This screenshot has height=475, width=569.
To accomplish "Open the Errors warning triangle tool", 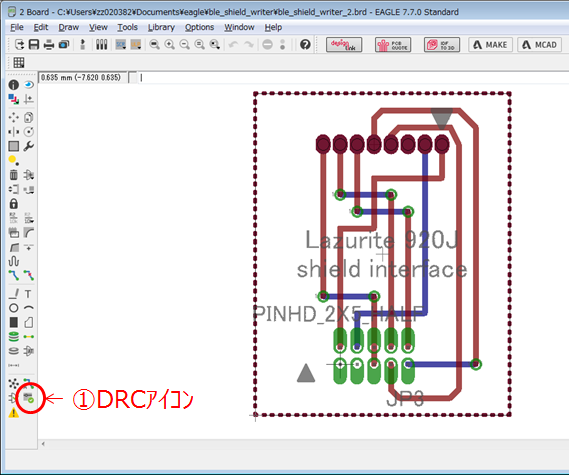I will point(13,412).
